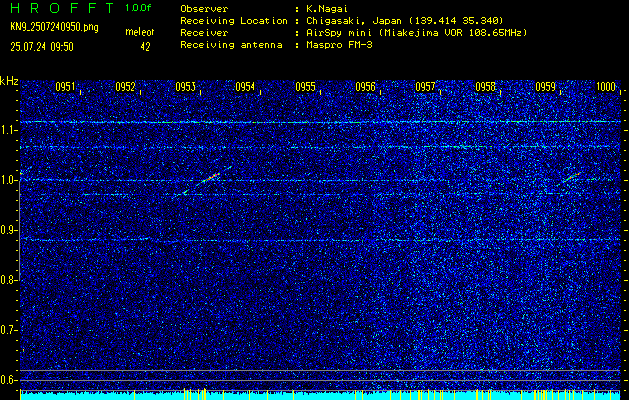Click the 1.0 kHz frequency label
Viewport: 629px width, 400px height.
point(8,181)
